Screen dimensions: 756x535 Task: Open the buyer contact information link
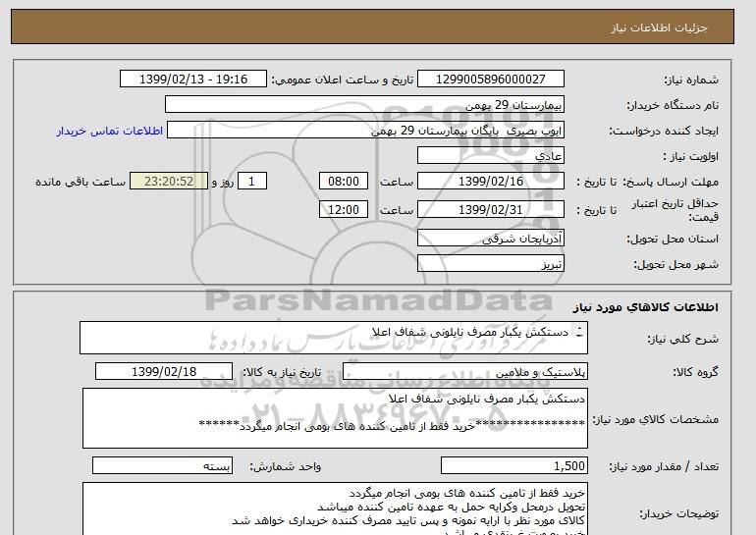(x=109, y=131)
